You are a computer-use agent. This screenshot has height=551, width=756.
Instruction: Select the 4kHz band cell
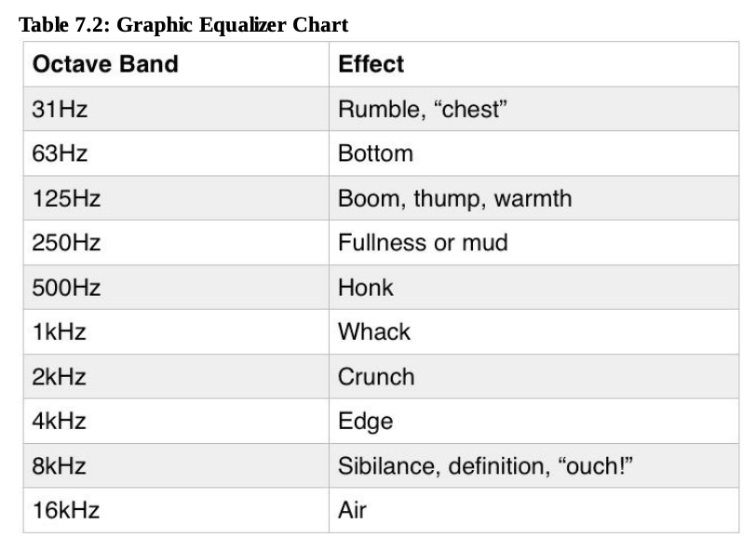pos(59,422)
